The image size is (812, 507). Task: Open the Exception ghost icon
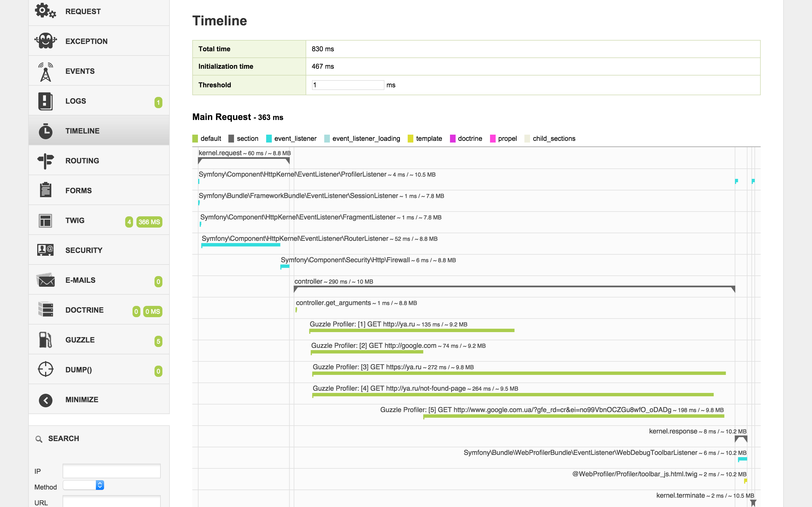tap(46, 41)
